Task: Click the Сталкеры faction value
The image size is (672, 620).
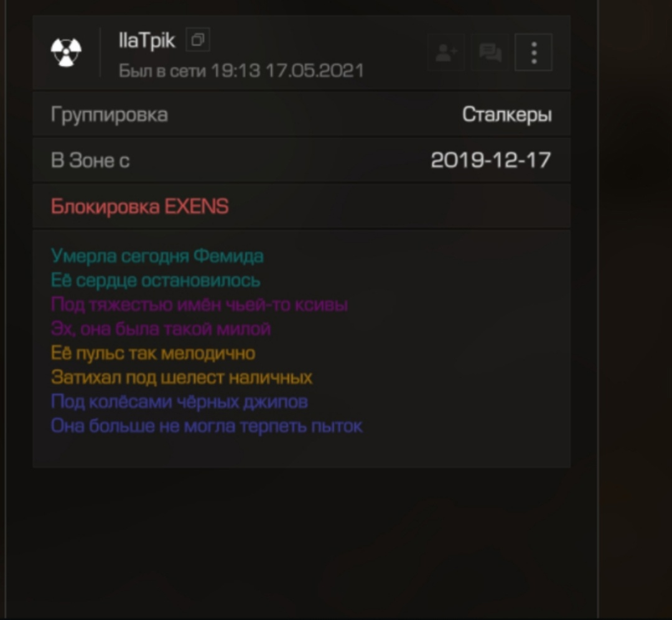Action: point(507,114)
